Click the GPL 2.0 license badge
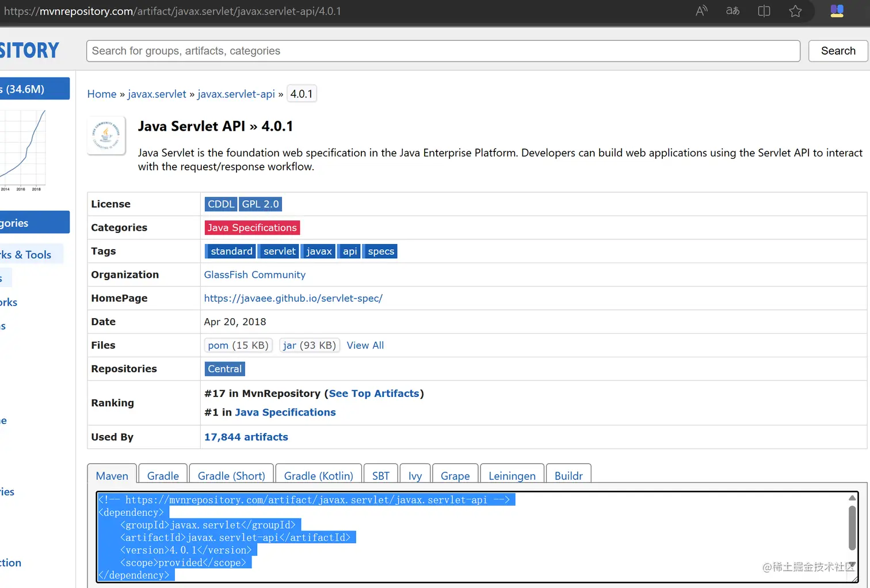Screen dimensions: 870x588 260,204
